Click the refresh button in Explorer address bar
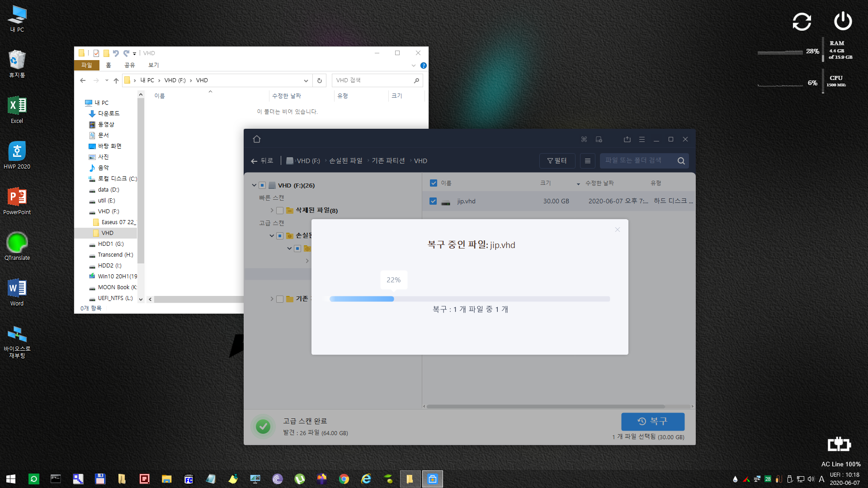Viewport: 868px width, 488px height. [319, 80]
